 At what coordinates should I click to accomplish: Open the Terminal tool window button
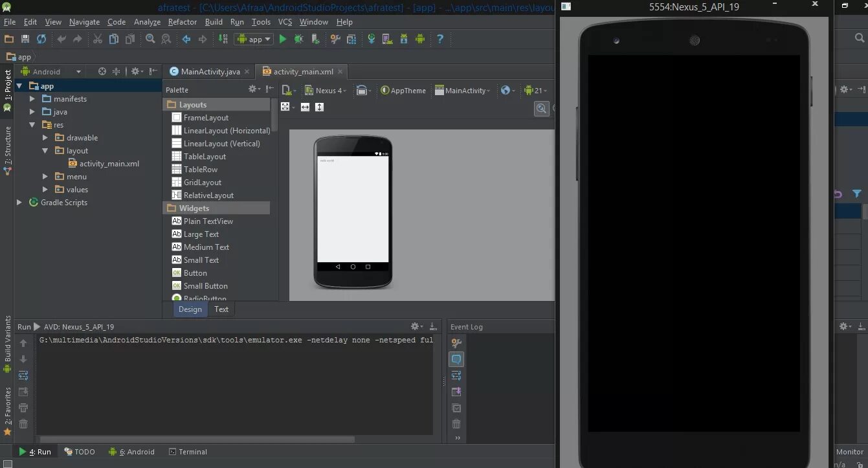pyautogui.click(x=188, y=452)
